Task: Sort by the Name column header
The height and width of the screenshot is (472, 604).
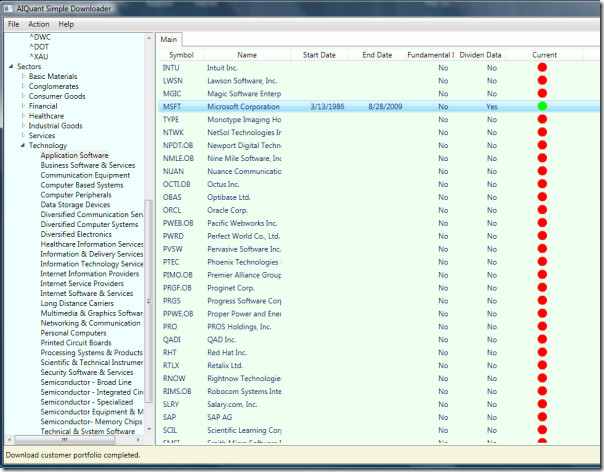Action: tap(247, 55)
